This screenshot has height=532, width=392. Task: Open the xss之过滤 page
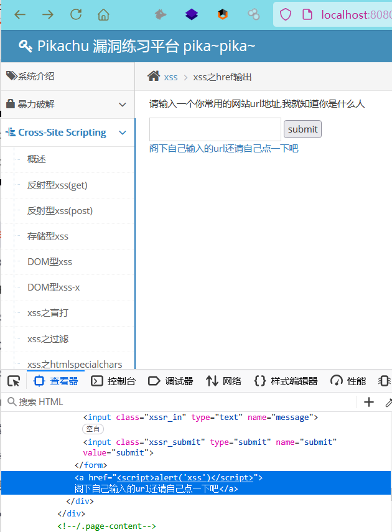(48, 339)
